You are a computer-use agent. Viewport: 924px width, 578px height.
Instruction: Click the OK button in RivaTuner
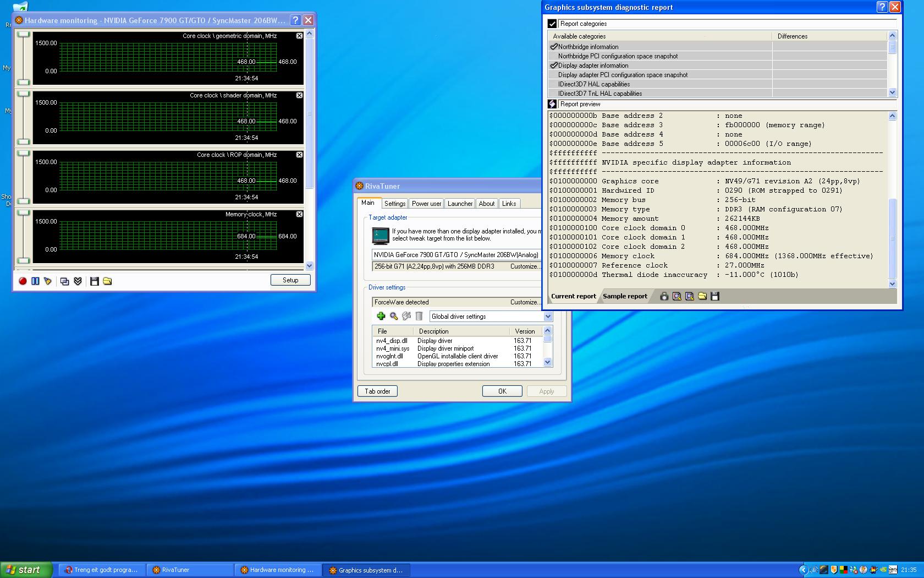coord(502,391)
